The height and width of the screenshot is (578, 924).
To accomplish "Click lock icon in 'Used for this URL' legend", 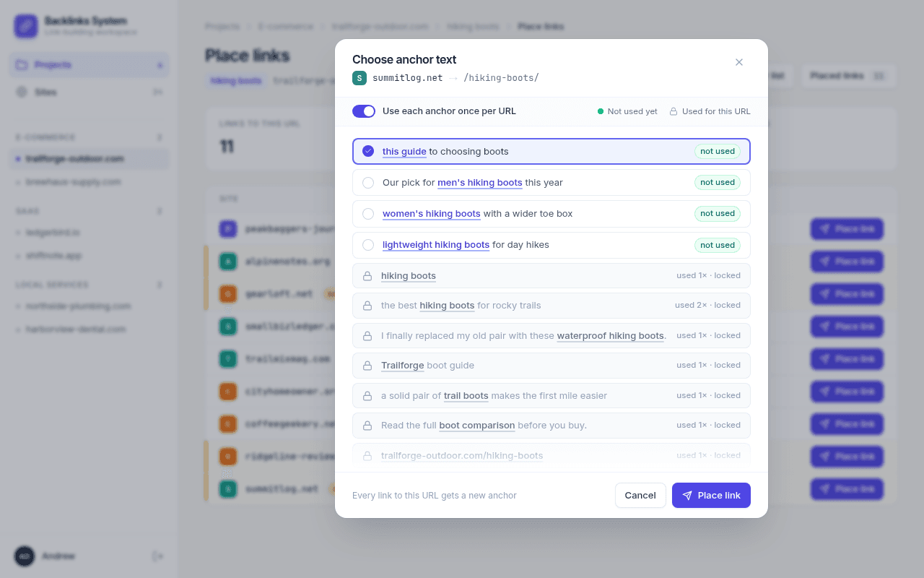I will (x=674, y=112).
